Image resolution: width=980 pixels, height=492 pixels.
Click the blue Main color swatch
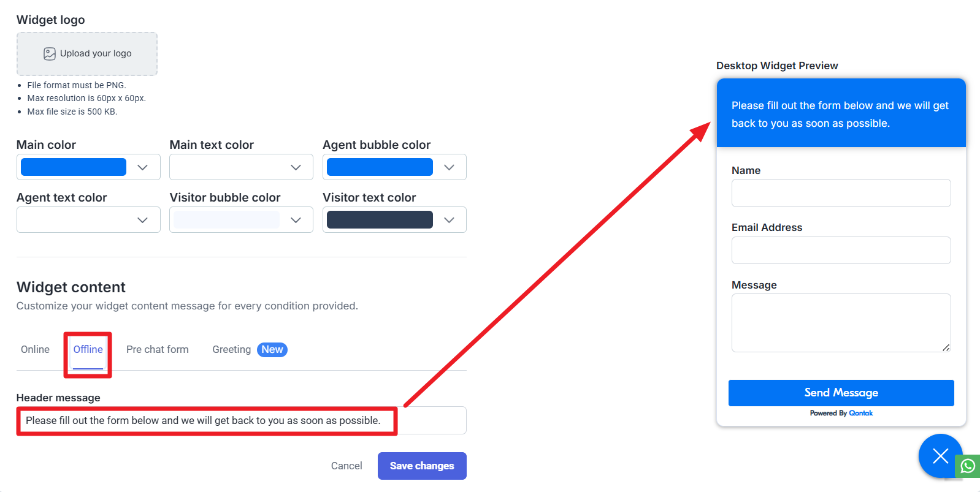pyautogui.click(x=74, y=167)
